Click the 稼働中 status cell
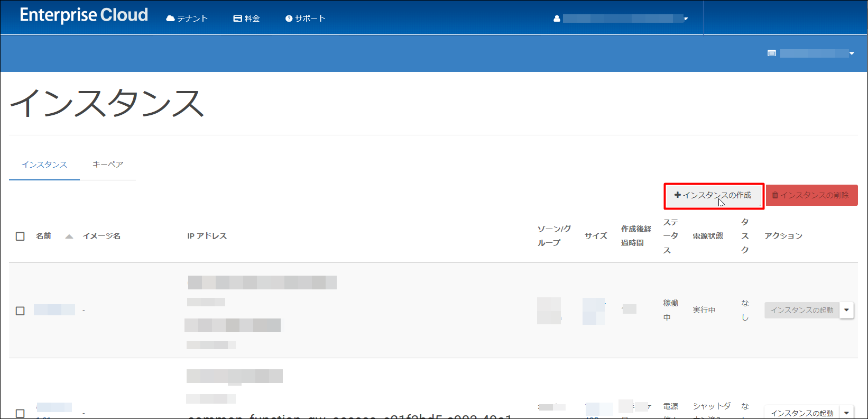The height and width of the screenshot is (419, 868). (671, 310)
